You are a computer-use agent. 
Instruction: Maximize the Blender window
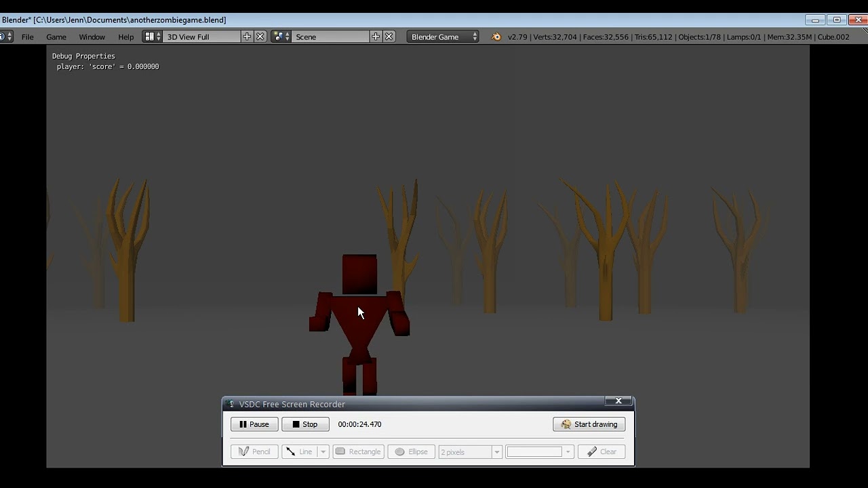coord(837,20)
